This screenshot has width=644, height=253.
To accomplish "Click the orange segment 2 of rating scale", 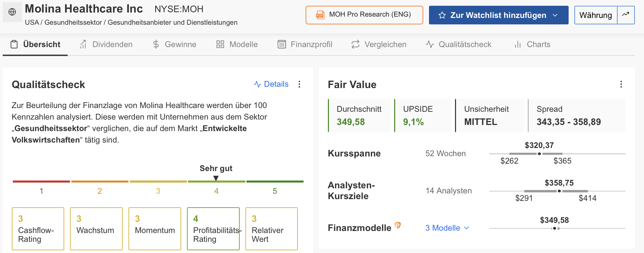I will [x=100, y=182].
